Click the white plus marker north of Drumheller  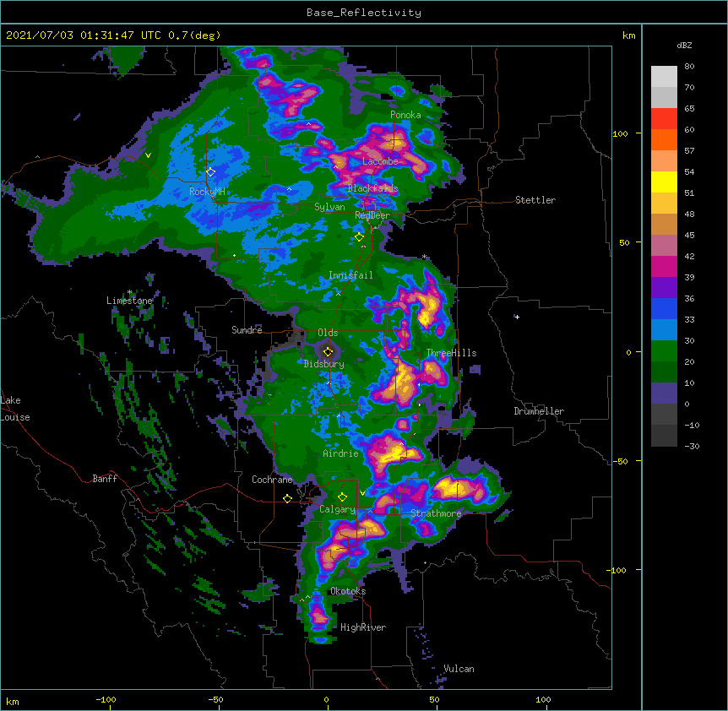pyautogui.click(x=517, y=317)
